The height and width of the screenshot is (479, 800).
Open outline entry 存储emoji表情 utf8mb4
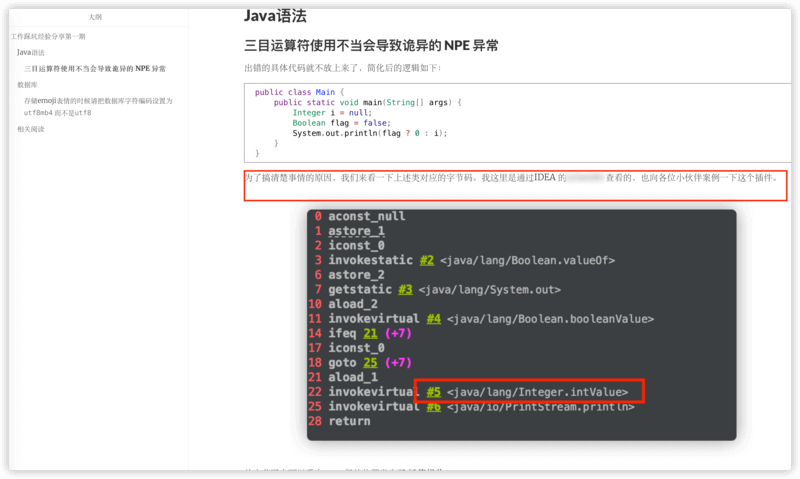click(98, 102)
